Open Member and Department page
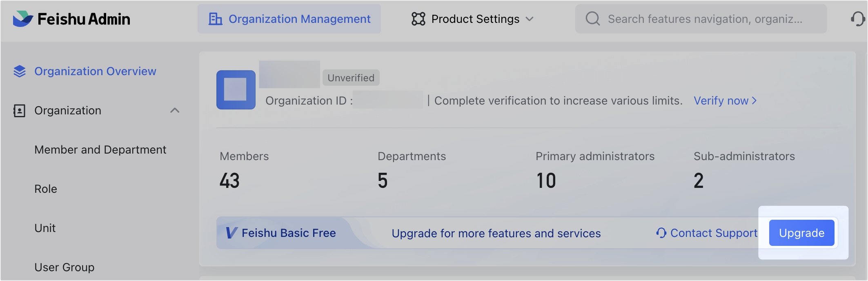Viewport: 868px width, 281px height. click(100, 150)
